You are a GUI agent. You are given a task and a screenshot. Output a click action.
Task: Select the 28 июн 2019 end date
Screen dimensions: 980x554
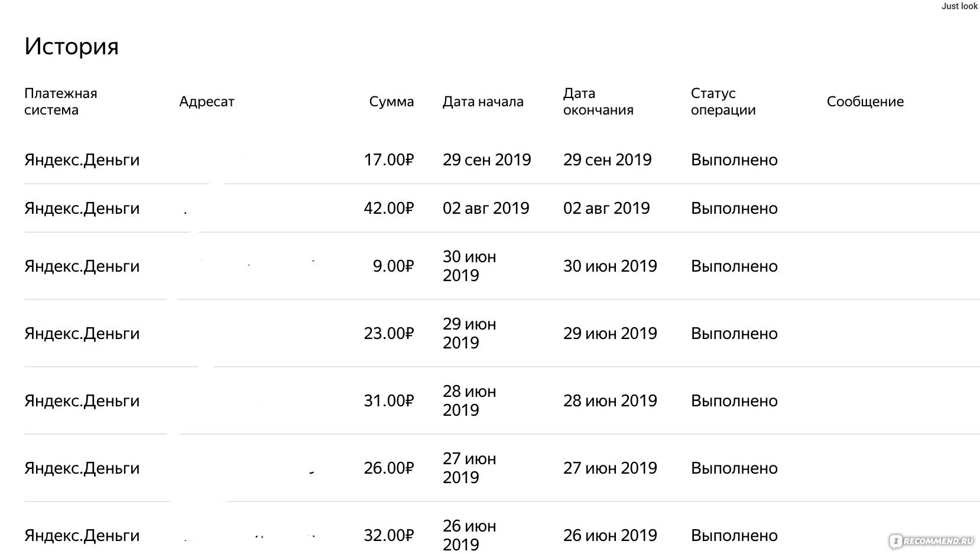pyautogui.click(x=610, y=400)
